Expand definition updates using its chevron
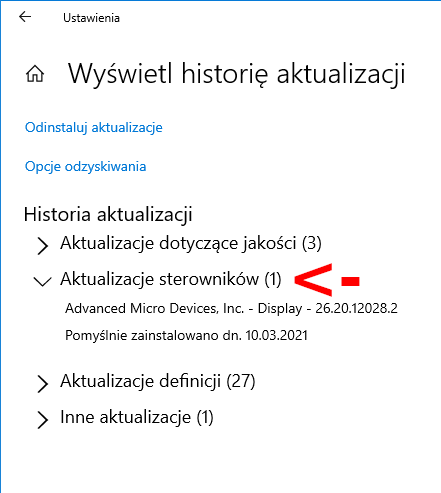The height and width of the screenshot is (493, 441). point(43,384)
